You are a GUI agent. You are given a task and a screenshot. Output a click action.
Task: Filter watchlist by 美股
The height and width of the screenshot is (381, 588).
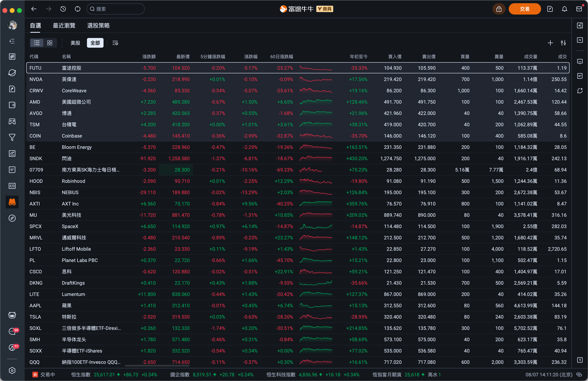click(75, 43)
